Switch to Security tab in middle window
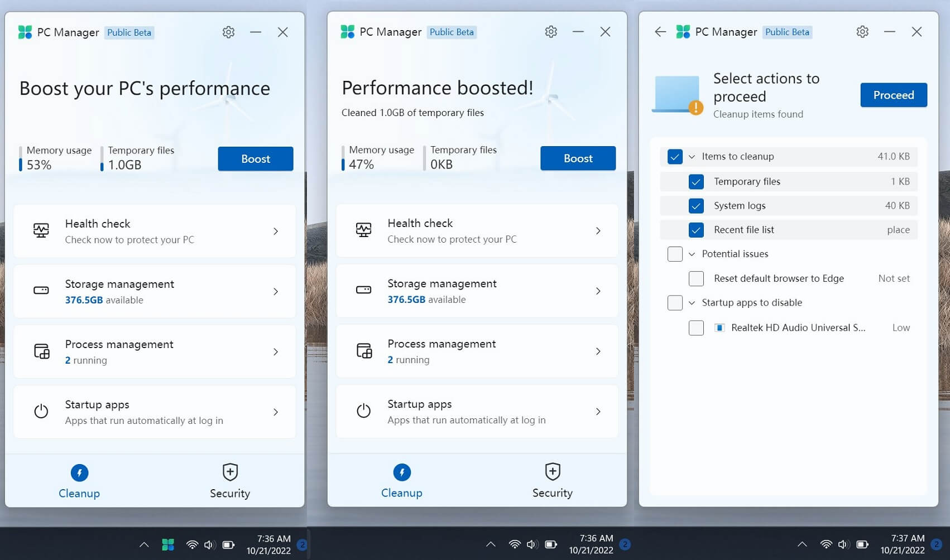The width and height of the screenshot is (950, 560). coord(553,480)
